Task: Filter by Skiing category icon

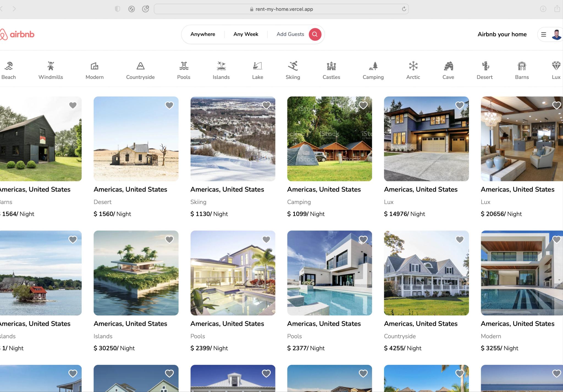Action: pyautogui.click(x=293, y=66)
